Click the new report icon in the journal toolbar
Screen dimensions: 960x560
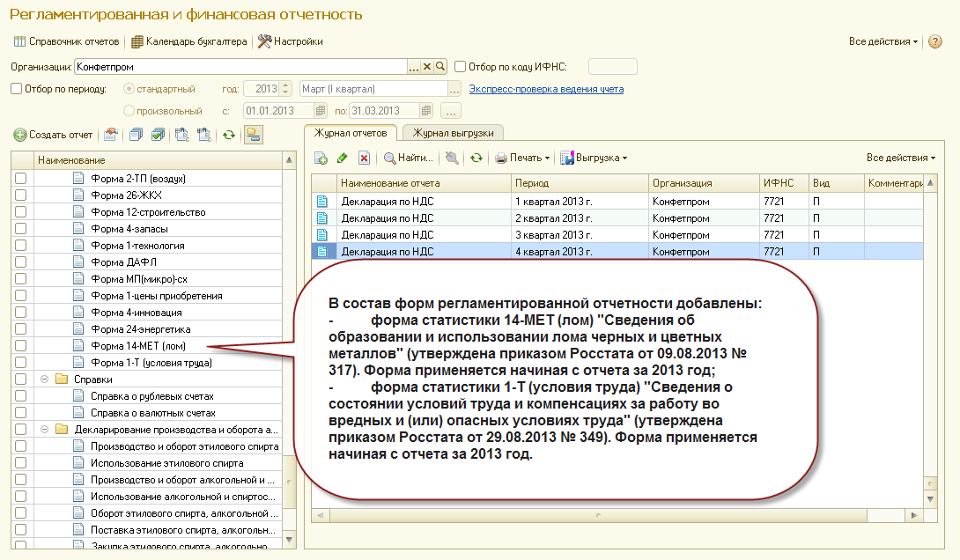click(x=321, y=158)
